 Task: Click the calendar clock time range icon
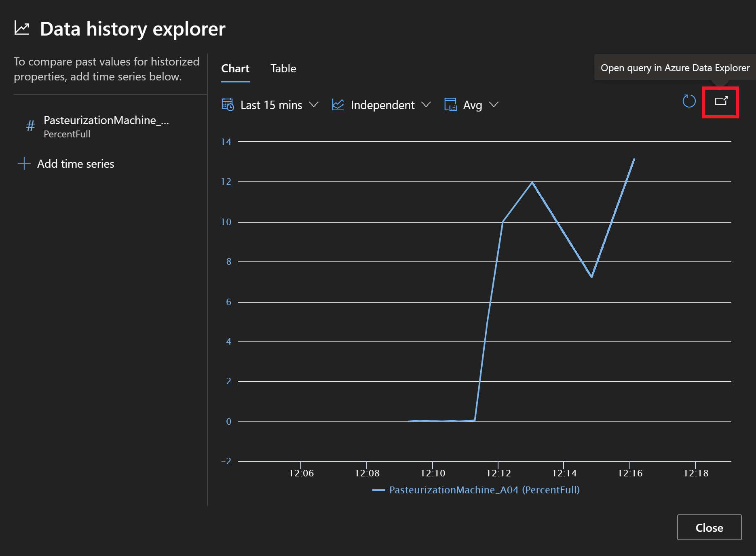click(228, 105)
